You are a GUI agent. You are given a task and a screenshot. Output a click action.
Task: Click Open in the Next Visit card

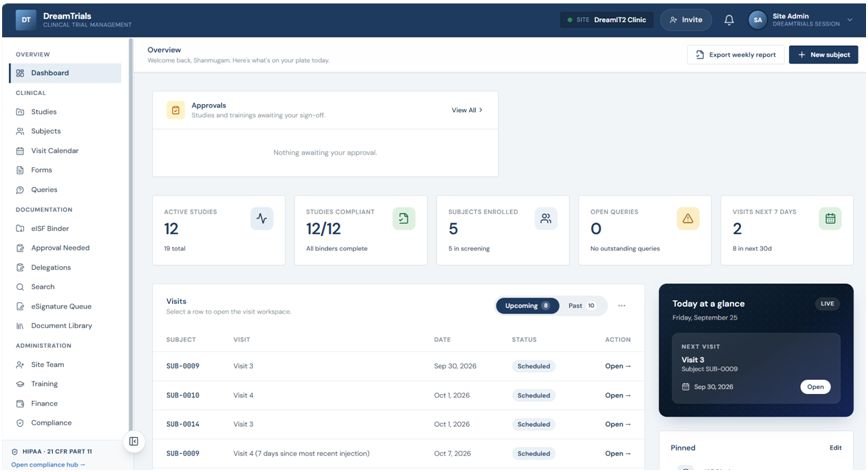(815, 387)
